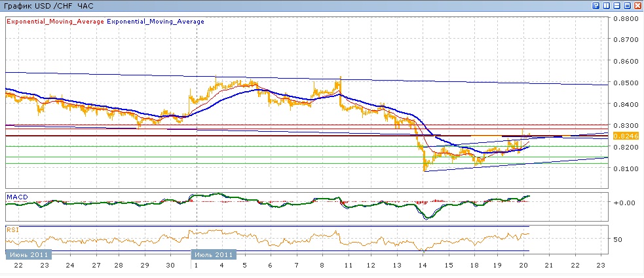
Task: Select the RSI indicator label
Action: tap(12, 230)
